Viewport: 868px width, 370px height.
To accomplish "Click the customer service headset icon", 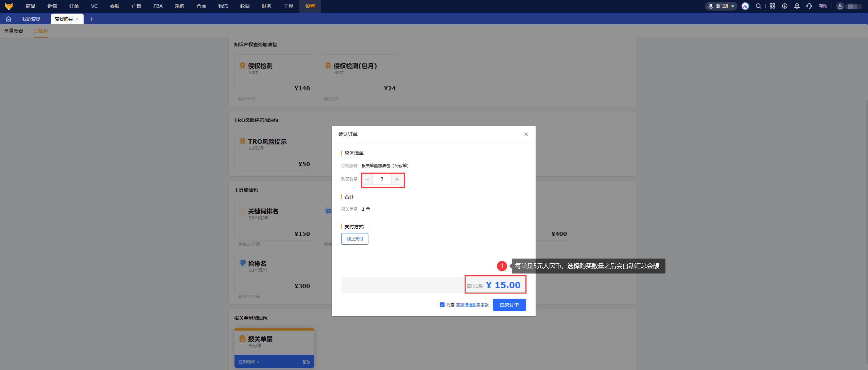I will tap(809, 6).
